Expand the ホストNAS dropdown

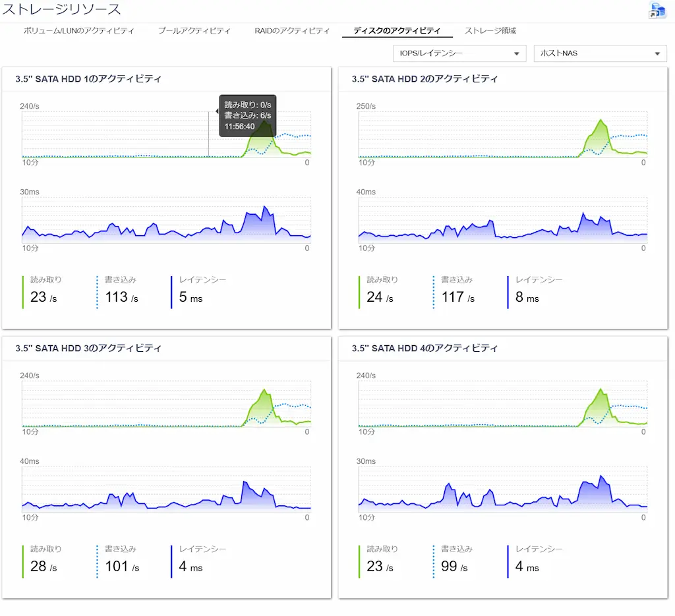(x=600, y=53)
